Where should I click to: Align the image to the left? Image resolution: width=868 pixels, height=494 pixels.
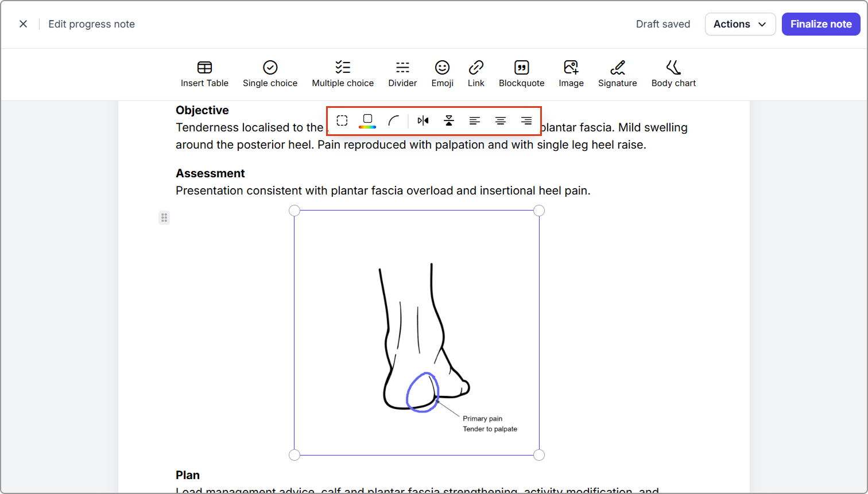pyautogui.click(x=475, y=120)
